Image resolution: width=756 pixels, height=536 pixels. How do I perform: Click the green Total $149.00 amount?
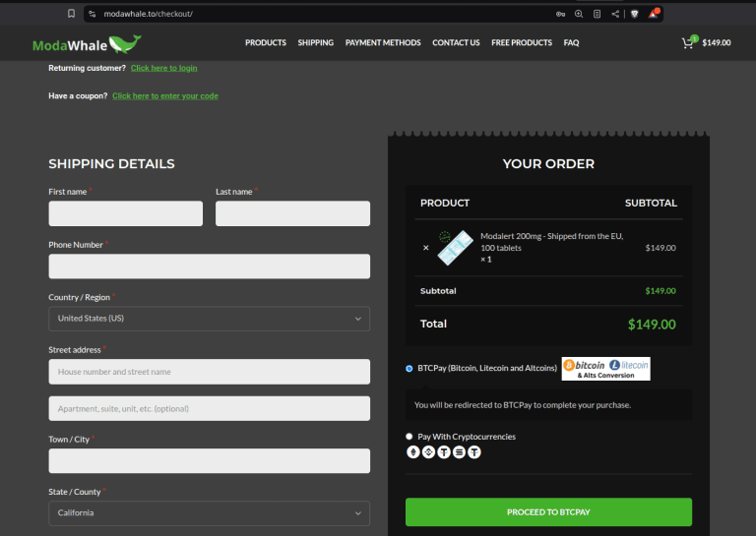point(652,325)
